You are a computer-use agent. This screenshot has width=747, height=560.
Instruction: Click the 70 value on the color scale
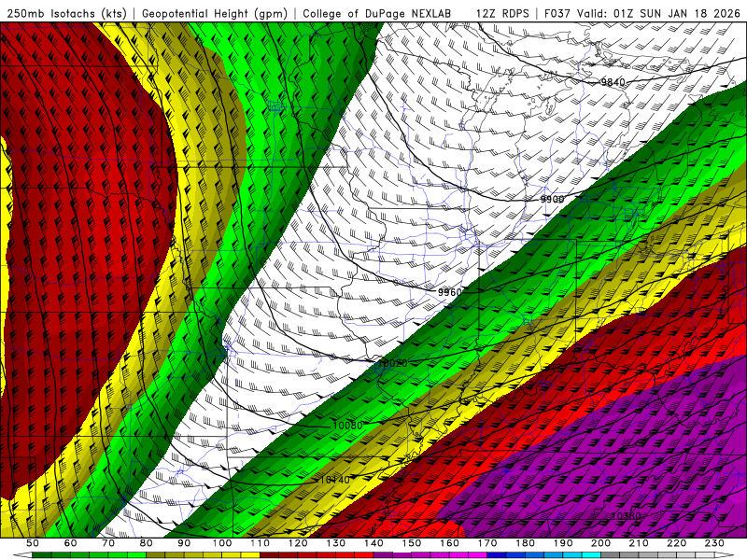pos(108,543)
